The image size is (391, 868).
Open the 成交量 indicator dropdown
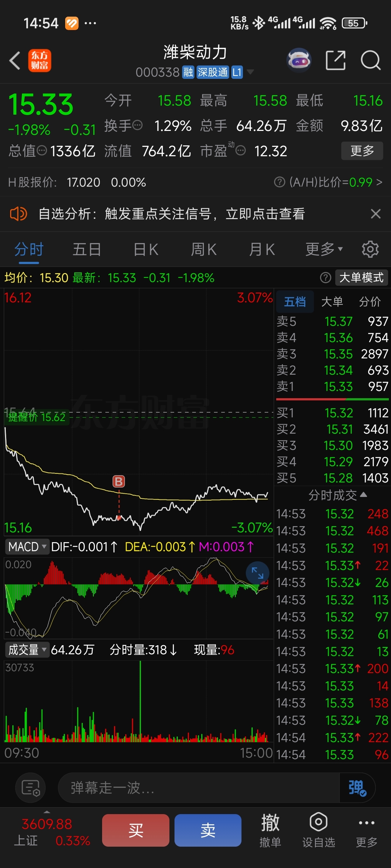[27, 650]
